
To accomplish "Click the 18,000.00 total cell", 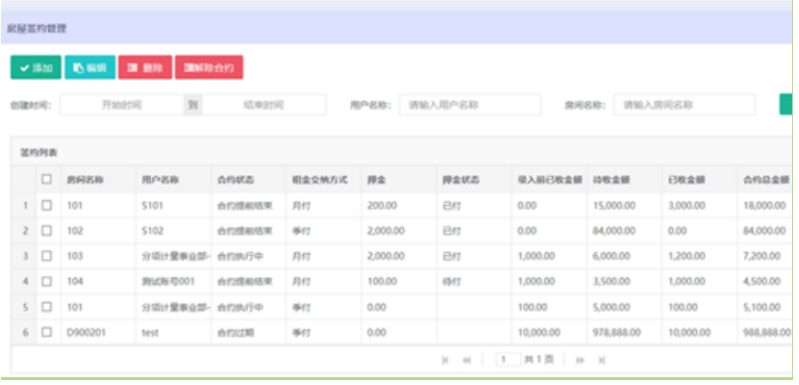I will coord(764,205).
